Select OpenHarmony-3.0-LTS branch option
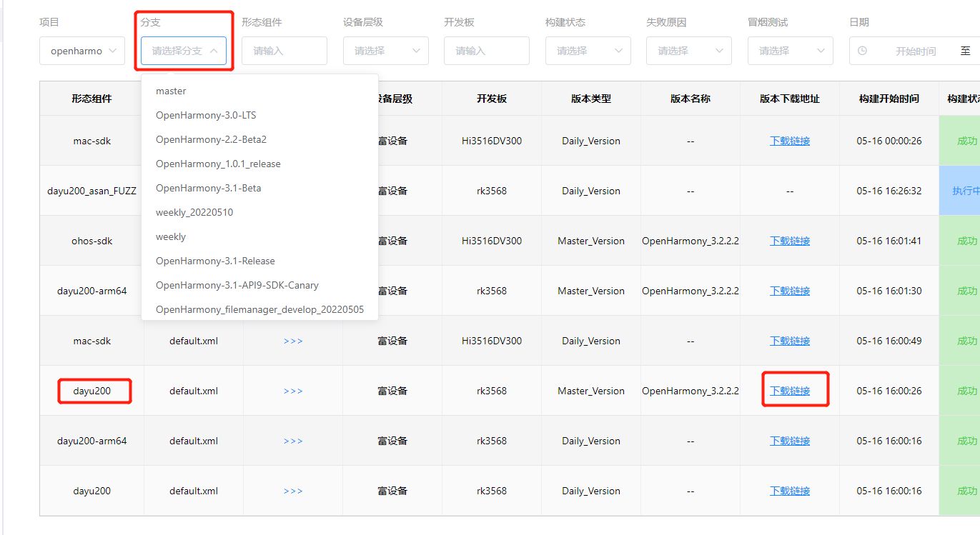This screenshot has width=980, height=535. [260, 115]
